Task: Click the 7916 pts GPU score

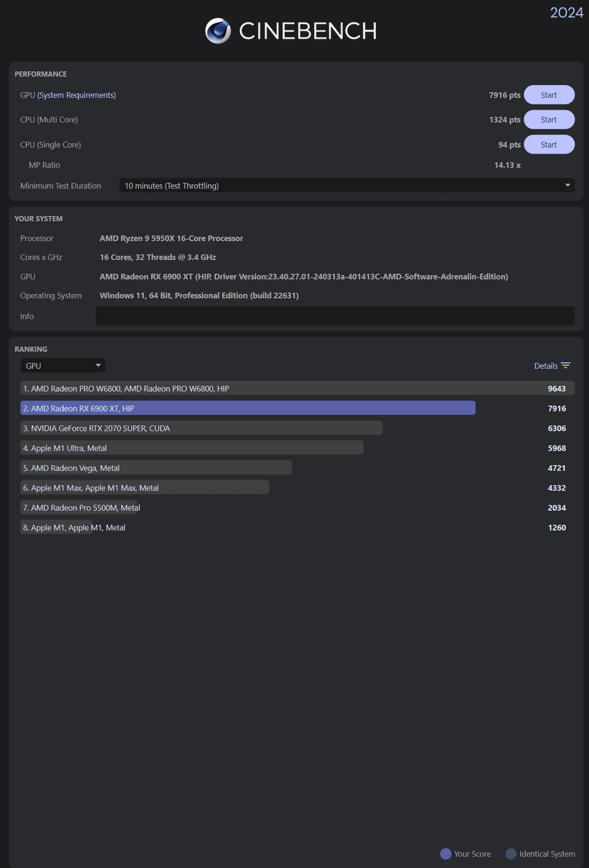Action: (505, 95)
